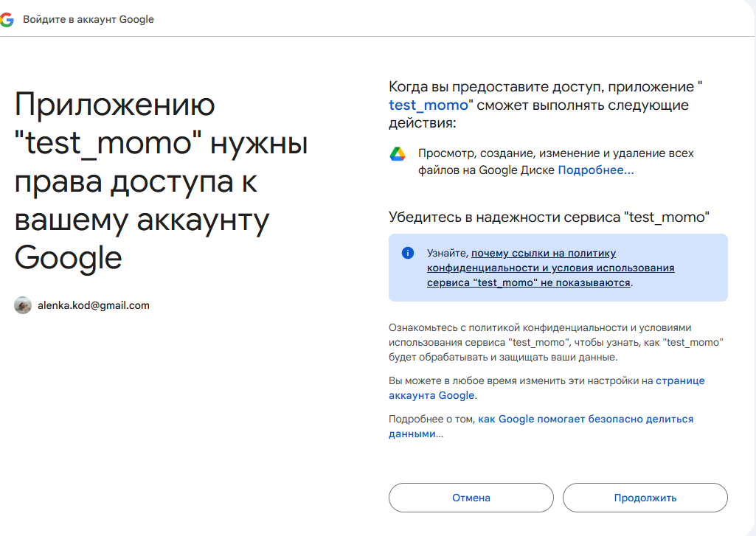This screenshot has width=756, height=536.
Task: Click the Google Drive icon
Action: point(398,154)
